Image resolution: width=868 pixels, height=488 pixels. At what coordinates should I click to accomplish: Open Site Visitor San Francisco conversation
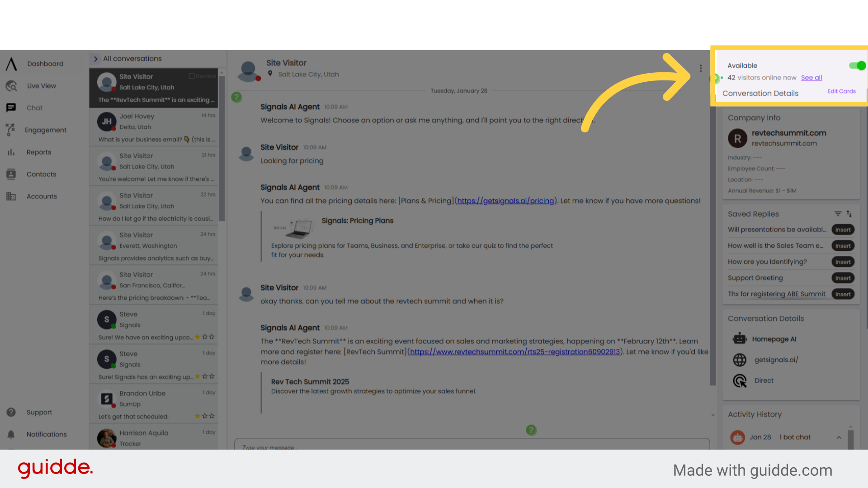coord(154,286)
